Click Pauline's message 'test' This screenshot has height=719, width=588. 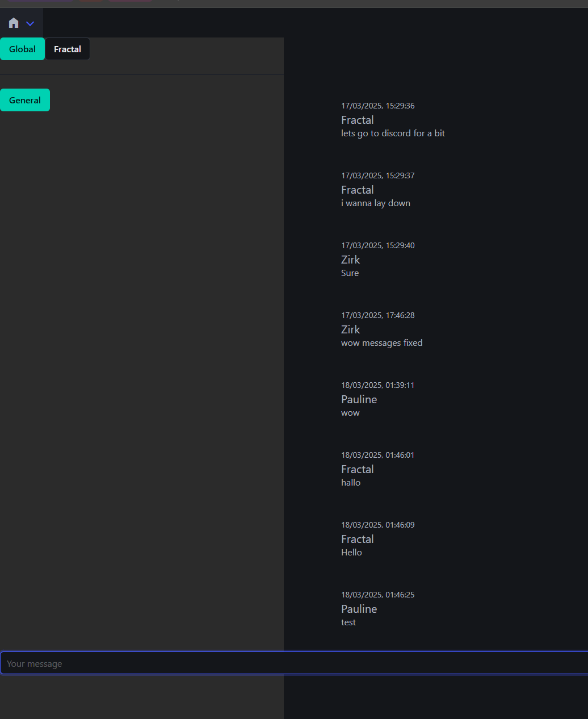[x=348, y=622]
